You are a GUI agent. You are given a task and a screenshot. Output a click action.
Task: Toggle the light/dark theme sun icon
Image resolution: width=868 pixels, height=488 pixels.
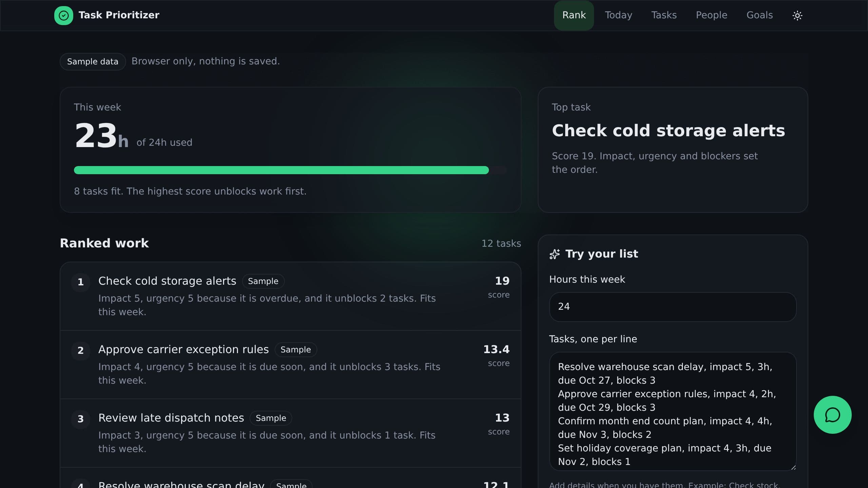click(x=797, y=15)
